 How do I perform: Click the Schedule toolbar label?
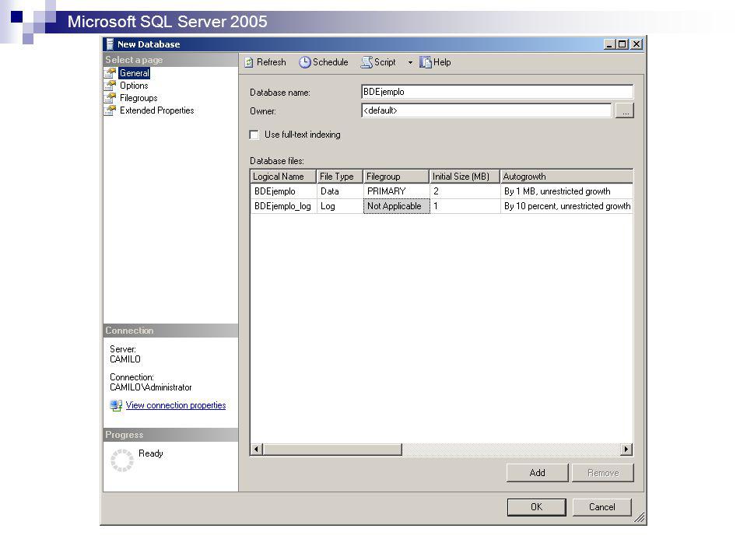point(330,62)
